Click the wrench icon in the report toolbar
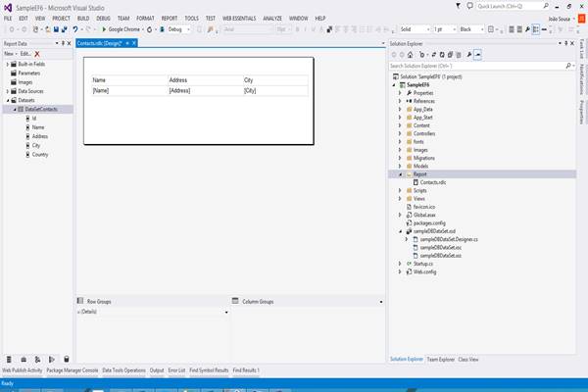This screenshot has width=588, height=392. point(527,29)
